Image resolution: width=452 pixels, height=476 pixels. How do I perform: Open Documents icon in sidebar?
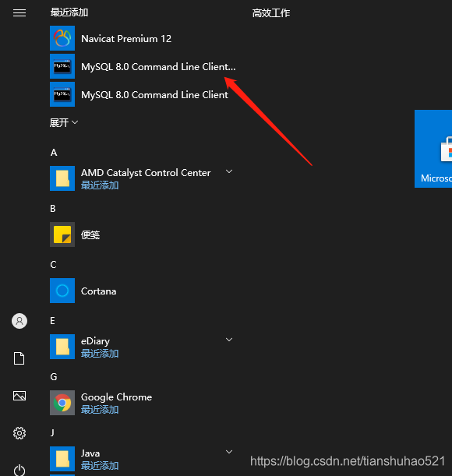pos(19,358)
